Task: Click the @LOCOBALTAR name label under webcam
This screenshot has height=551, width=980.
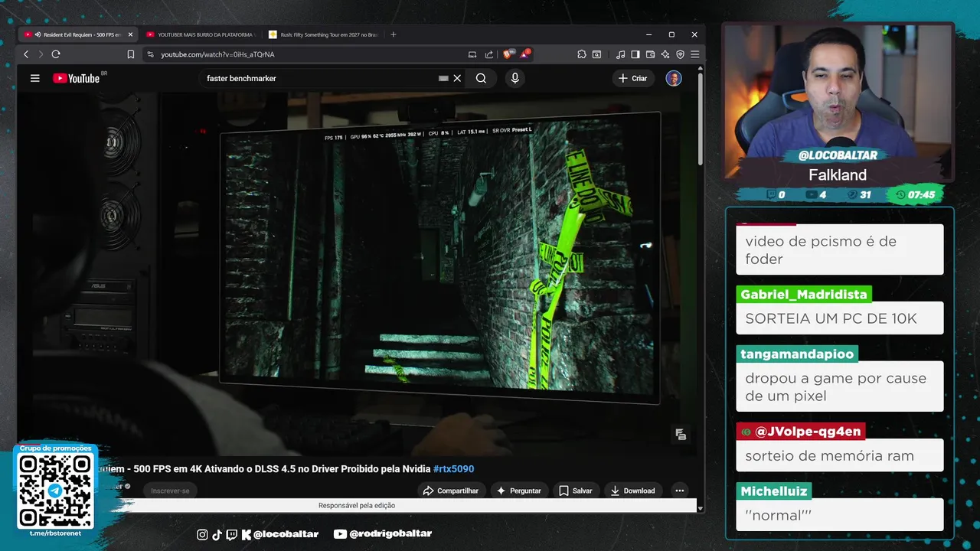Action: pos(838,155)
